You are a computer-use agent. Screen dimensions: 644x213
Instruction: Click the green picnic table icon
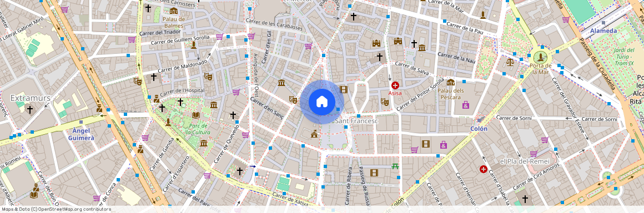395,166
